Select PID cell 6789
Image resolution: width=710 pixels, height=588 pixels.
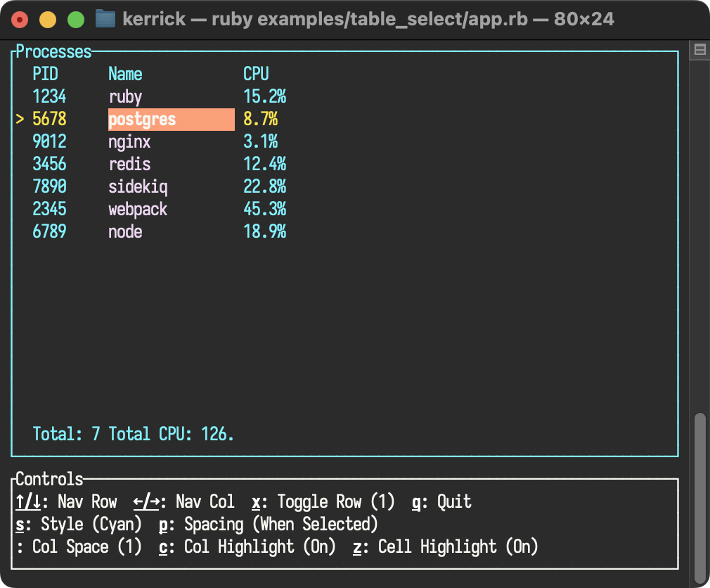[x=49, y=231]
